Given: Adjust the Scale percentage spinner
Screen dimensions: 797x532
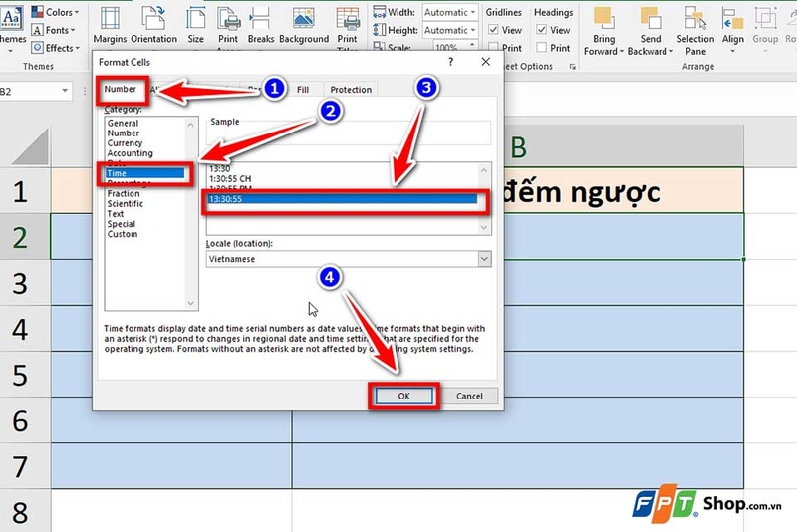Looking at the screenshot, I should pos(472,47).
